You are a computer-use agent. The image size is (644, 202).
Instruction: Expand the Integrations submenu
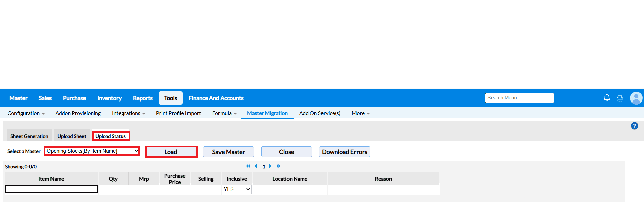coord(129,113)
